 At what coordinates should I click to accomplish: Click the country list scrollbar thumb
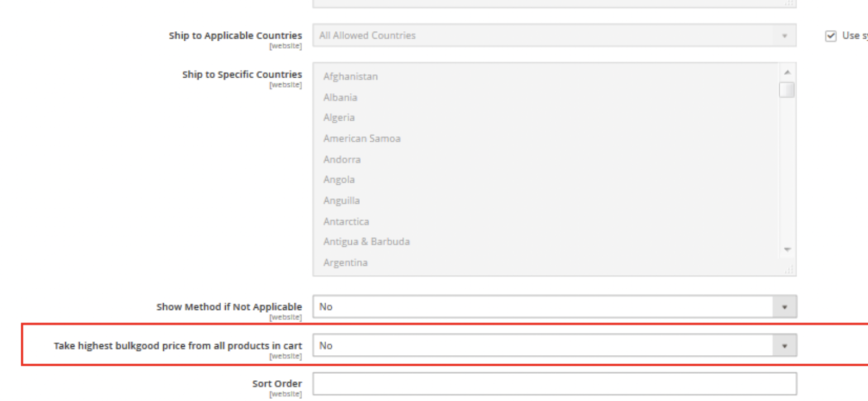click(787, 90)
